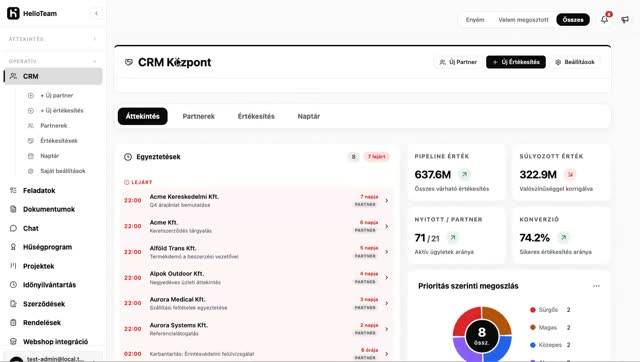Switch to the Áttekintés tab
Viewport: 640px width, 362px height.
142,116
